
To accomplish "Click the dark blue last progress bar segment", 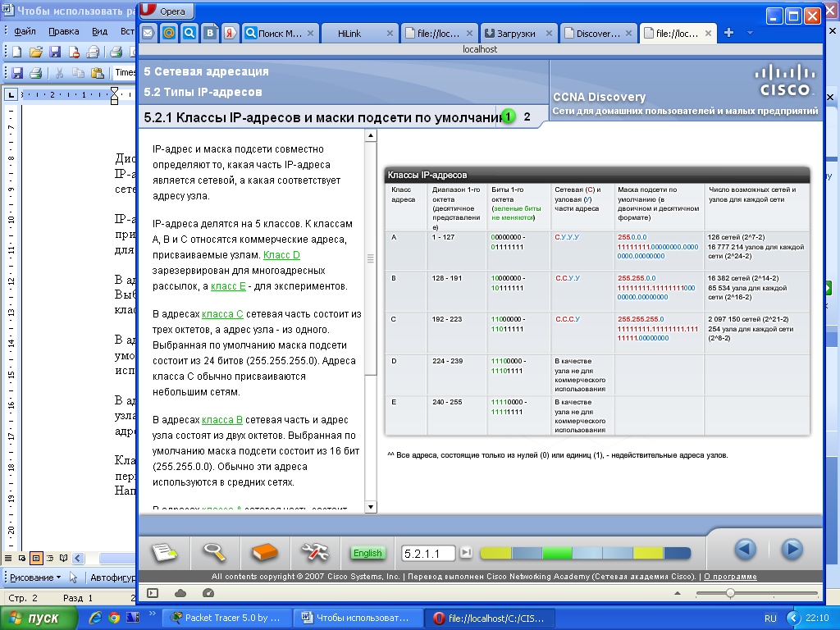I will (677, 553).
